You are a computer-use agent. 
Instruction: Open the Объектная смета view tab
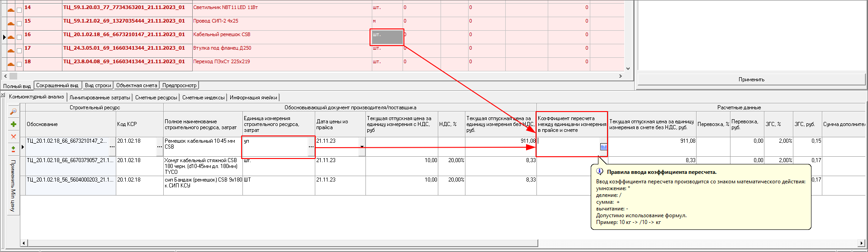click(137, 85)
